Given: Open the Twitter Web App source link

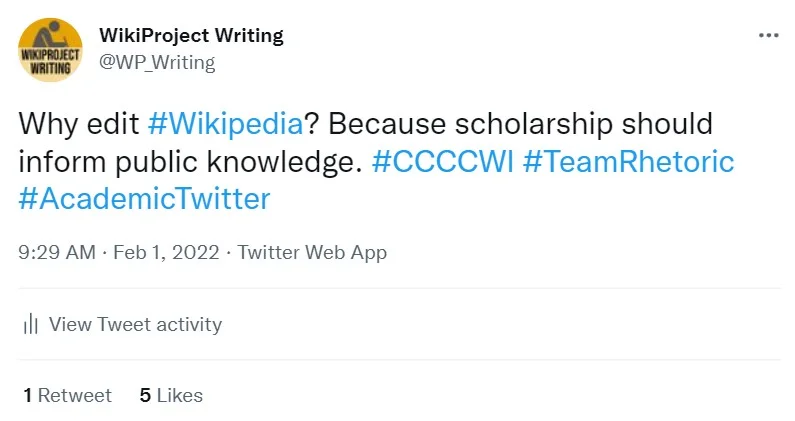Looking at the screenshot, I should coord(312,252).
